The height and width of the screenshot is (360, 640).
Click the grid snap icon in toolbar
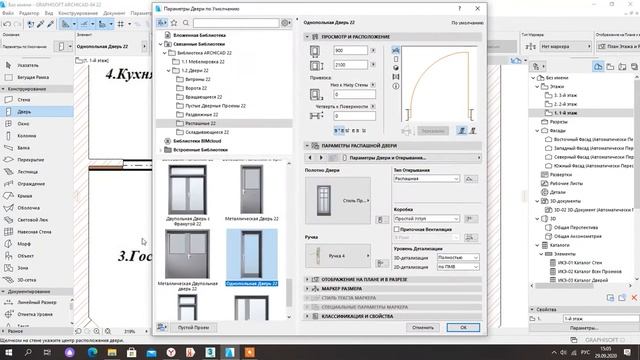121,24
